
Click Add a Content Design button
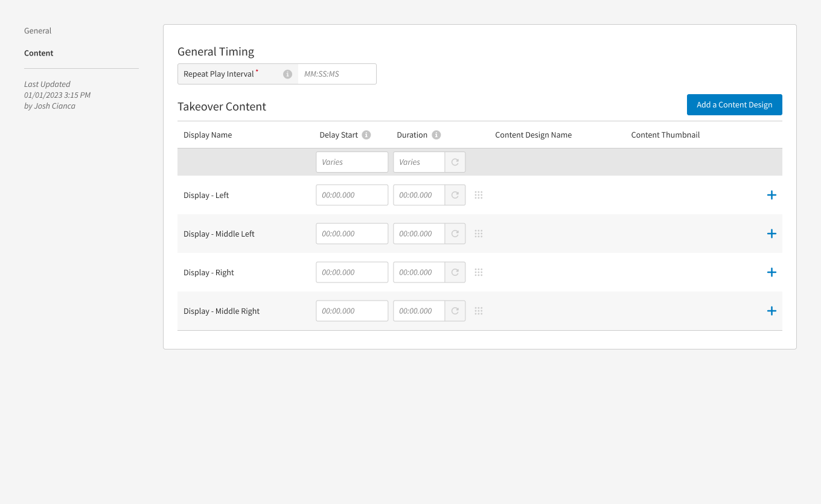tap(735, 104)
